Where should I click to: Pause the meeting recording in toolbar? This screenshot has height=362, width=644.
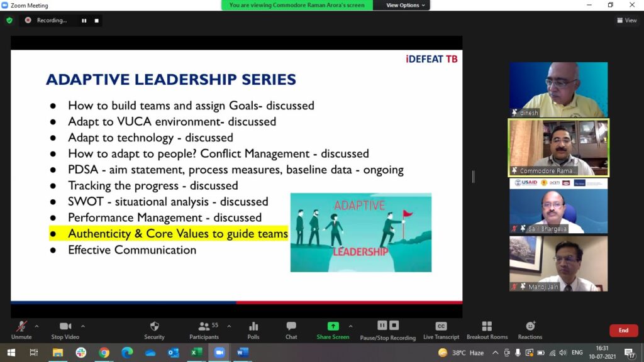(x=382, y=326)
